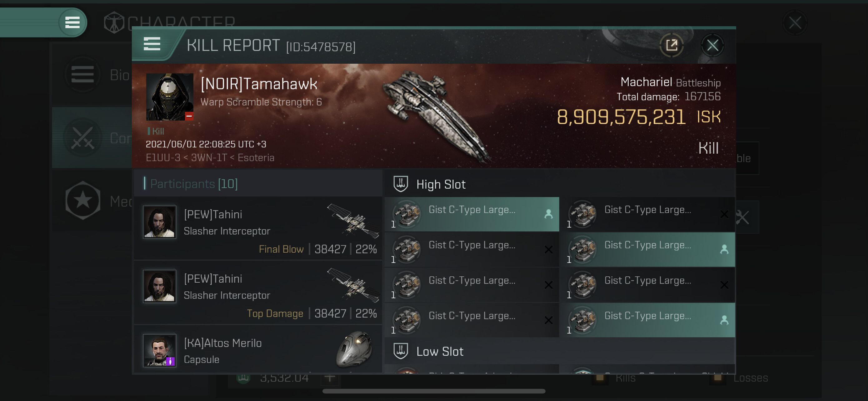The width and height of the screenshot is (868, 401).
Task: Switch to the Bio tab
Action: [119, 75]
